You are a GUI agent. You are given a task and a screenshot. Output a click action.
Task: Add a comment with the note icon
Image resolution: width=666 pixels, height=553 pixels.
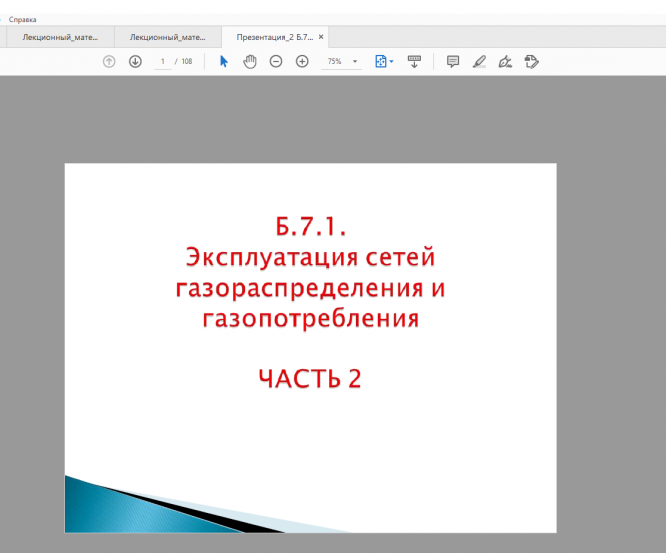(x=453, y=62)
